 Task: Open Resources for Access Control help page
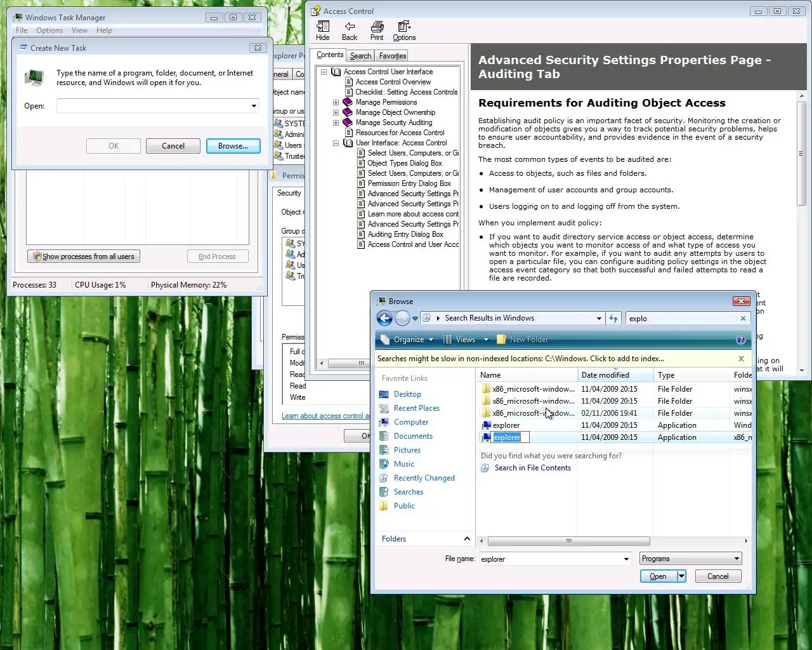coord(400,133)
